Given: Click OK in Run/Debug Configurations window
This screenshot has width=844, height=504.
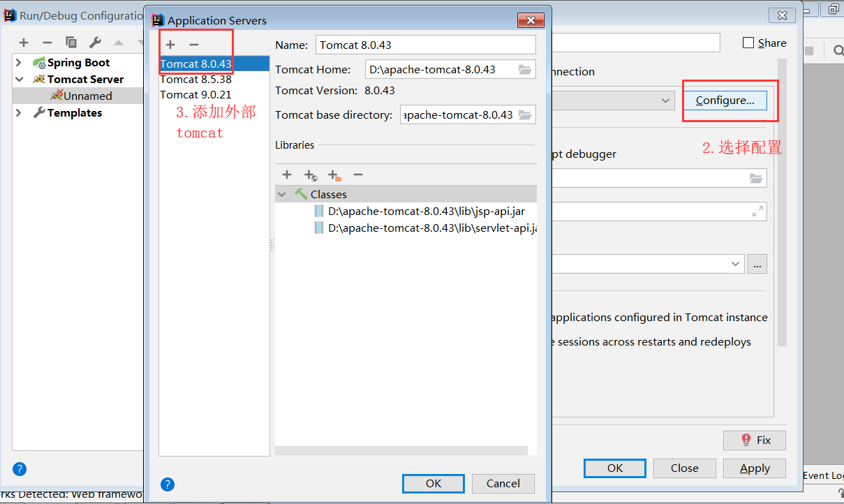Looking at the screenshot, I should click(615, 468).
